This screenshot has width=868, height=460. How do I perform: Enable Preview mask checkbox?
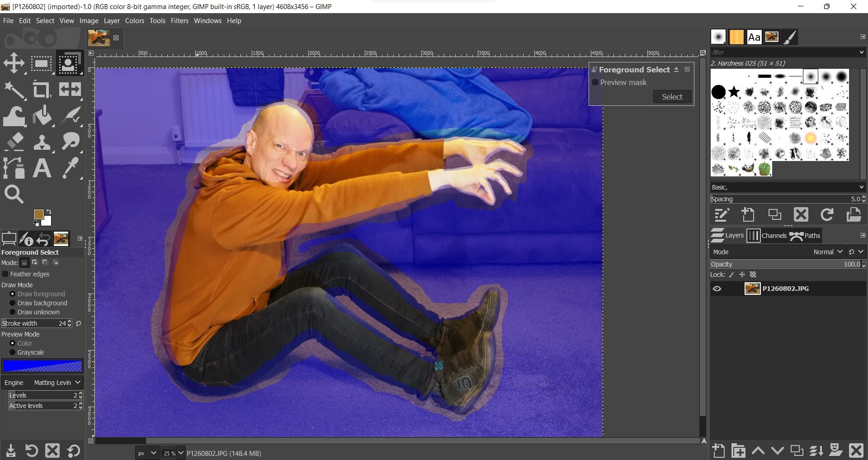[595, 82]
